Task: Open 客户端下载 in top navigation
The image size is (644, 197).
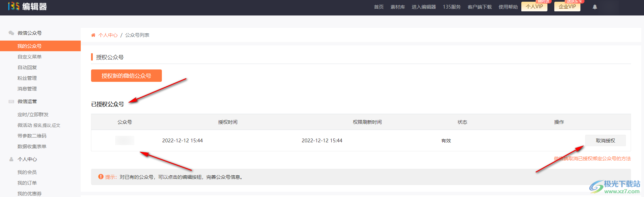Action: pyautogui.click(x=480, y=7)
